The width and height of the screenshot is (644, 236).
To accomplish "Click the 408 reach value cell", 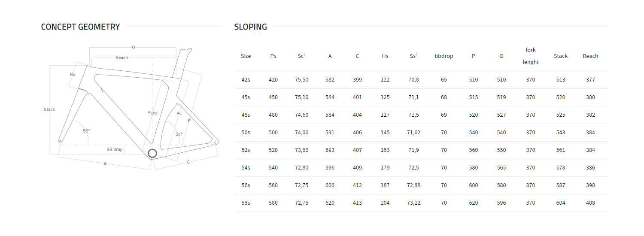I will click(x=590, y=203).
